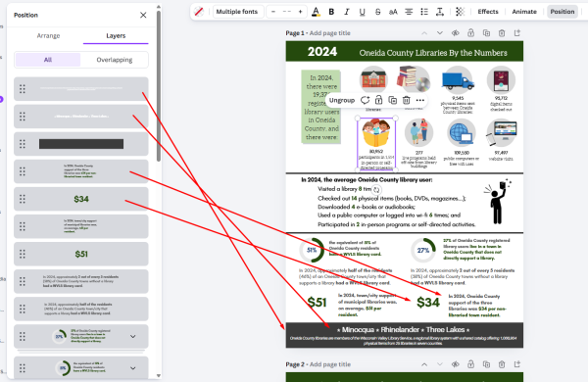The height and width of the screenshot is (382, 588).
Task: Duplicate the selected group
Action: pyautogui.click(x=393, y=100)
